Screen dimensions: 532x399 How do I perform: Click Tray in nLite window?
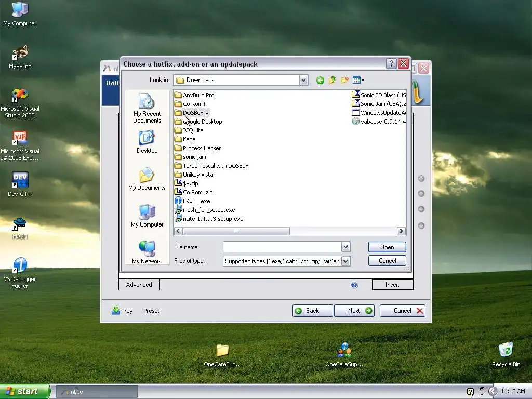tap(122, 311)
